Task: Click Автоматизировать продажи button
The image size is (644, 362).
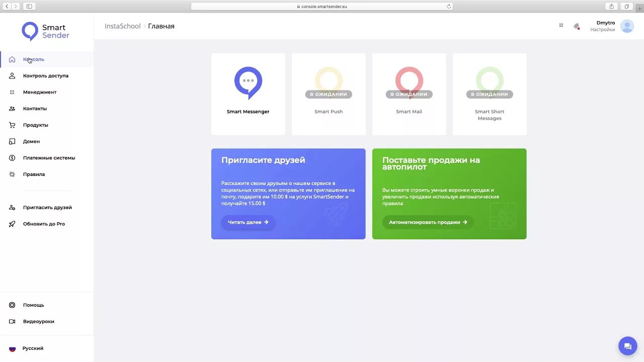Action: [428, 222]
